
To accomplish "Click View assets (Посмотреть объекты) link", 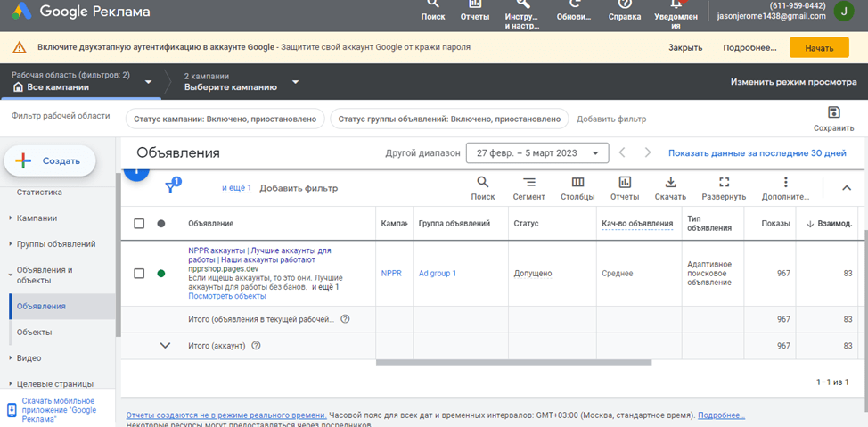I will 227,296.
